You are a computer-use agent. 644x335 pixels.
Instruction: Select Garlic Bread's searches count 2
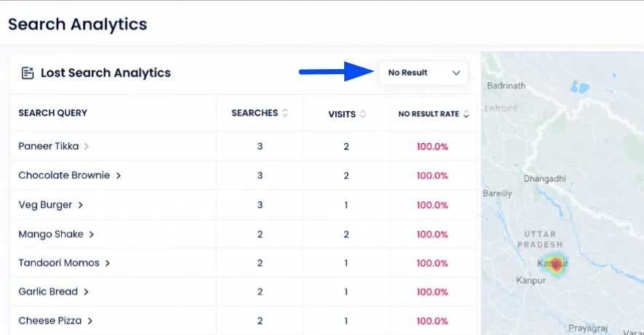260,292
